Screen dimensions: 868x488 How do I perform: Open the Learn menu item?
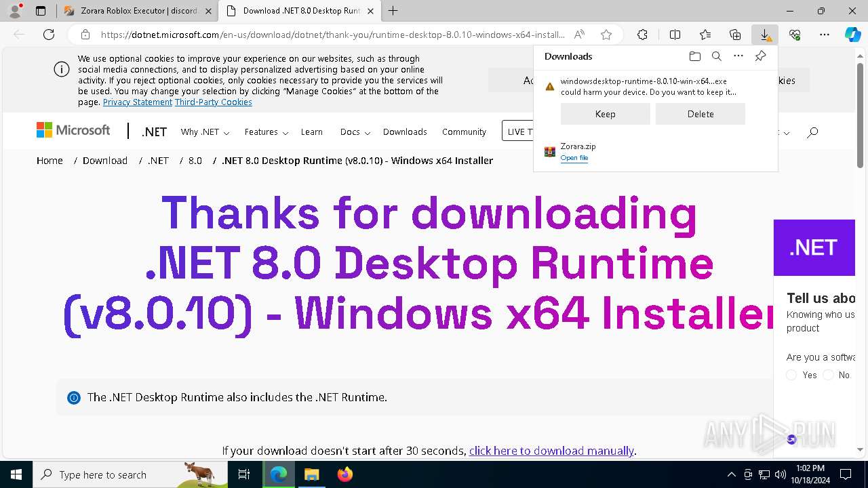click(312, 132)
